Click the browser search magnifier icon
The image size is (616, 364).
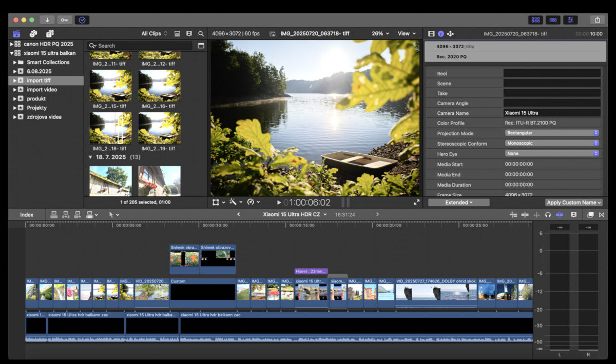[x=201, y=33]
